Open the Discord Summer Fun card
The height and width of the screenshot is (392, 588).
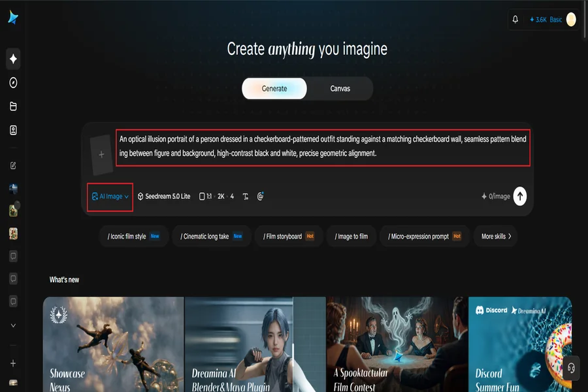[x=520, y=344]
